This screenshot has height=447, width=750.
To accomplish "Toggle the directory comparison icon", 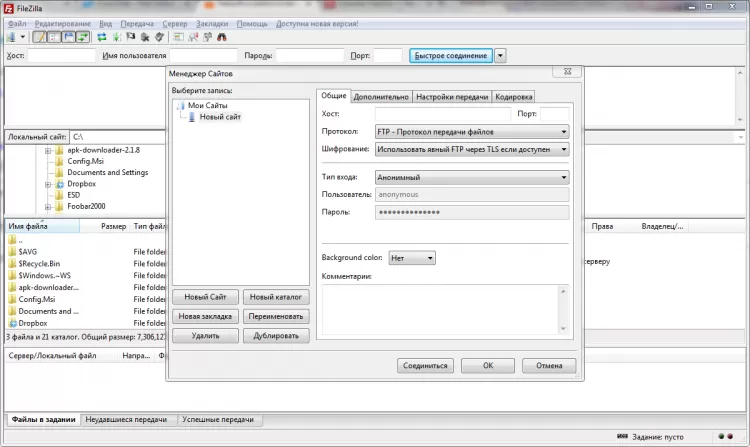I will pos(193,37).
